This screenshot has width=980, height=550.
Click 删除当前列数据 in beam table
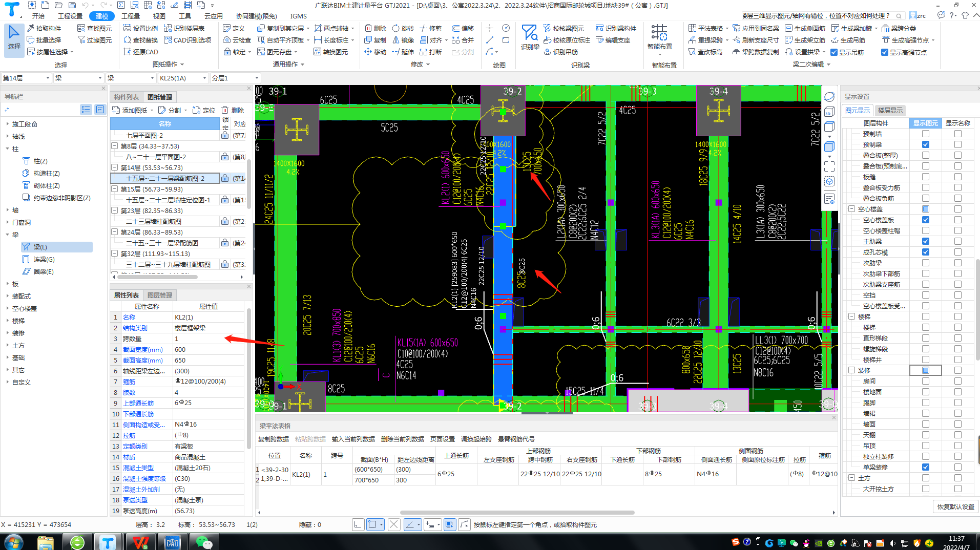click(x=403, y=439)
